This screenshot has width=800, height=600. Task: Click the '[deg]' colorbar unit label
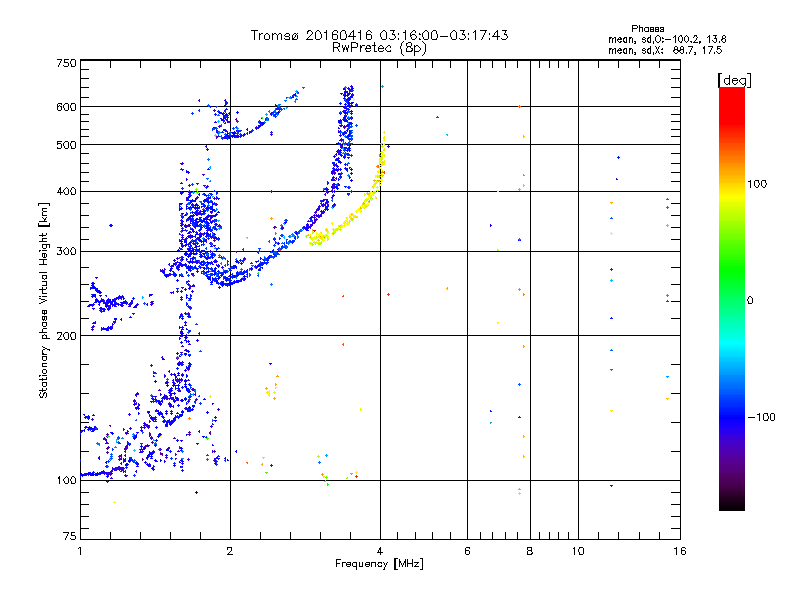point(734,80)
